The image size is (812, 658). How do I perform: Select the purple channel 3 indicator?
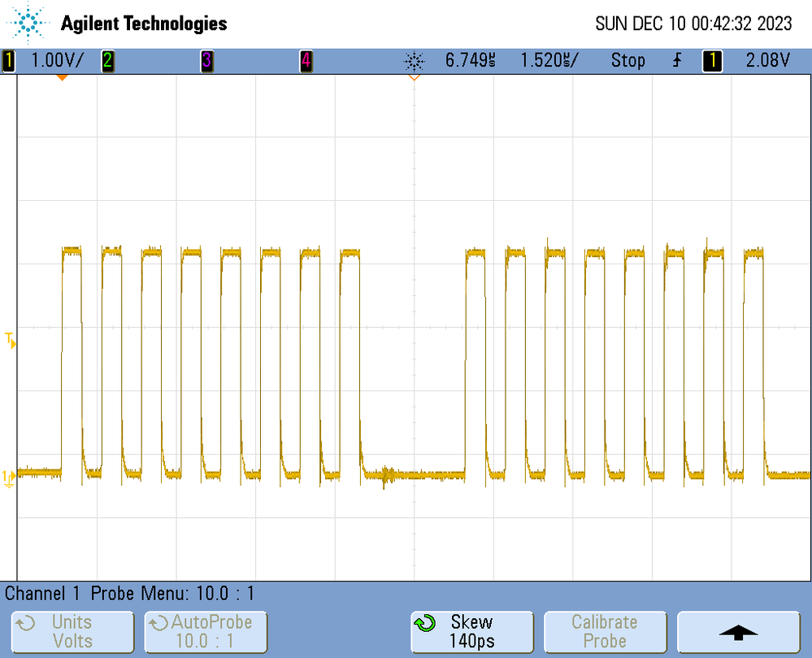(x=206, y=61)
